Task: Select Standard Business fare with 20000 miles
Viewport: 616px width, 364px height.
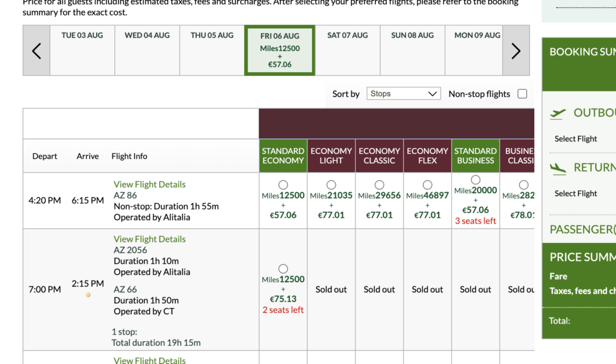Action: tap(476, 180)
